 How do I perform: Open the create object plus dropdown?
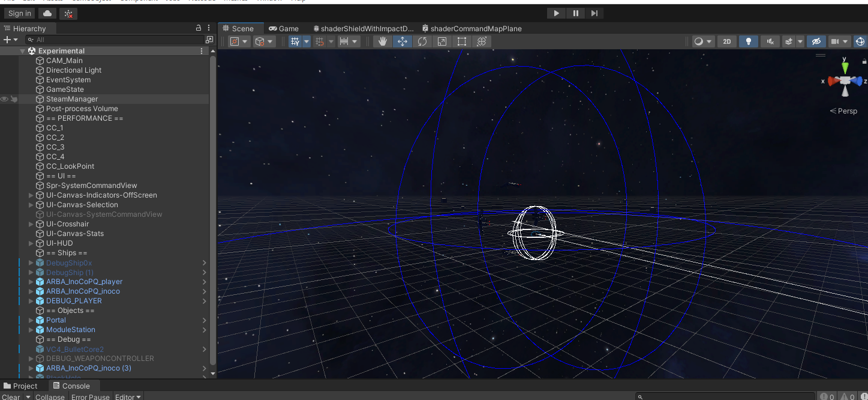10,40
